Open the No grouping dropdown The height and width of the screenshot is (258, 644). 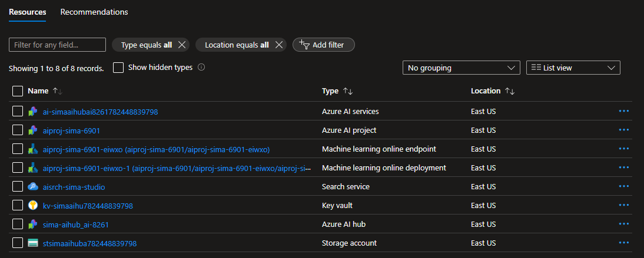coord(461,68)
